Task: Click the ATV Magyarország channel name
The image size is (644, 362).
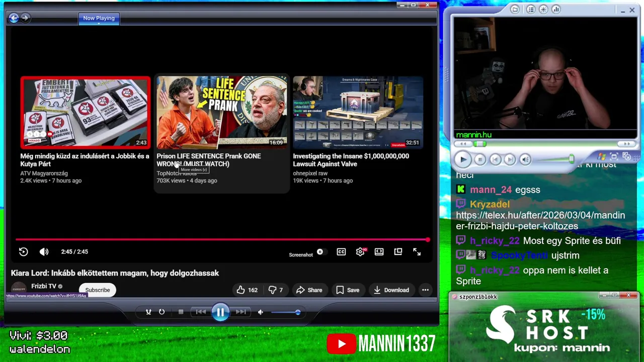Action: [44, 173]
